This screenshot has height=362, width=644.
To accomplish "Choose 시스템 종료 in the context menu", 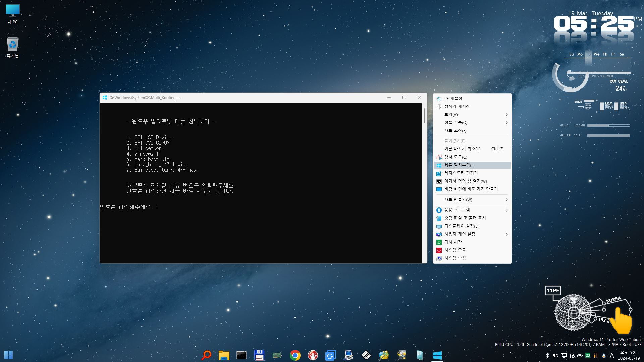I will click(x=472, y=250).
